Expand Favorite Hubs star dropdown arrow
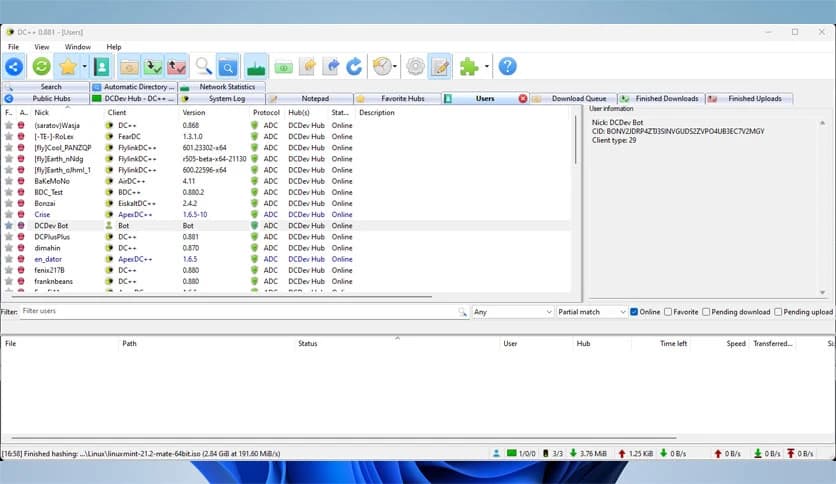Viewport: 836px width, 484px height. click(x=84, y=67)
